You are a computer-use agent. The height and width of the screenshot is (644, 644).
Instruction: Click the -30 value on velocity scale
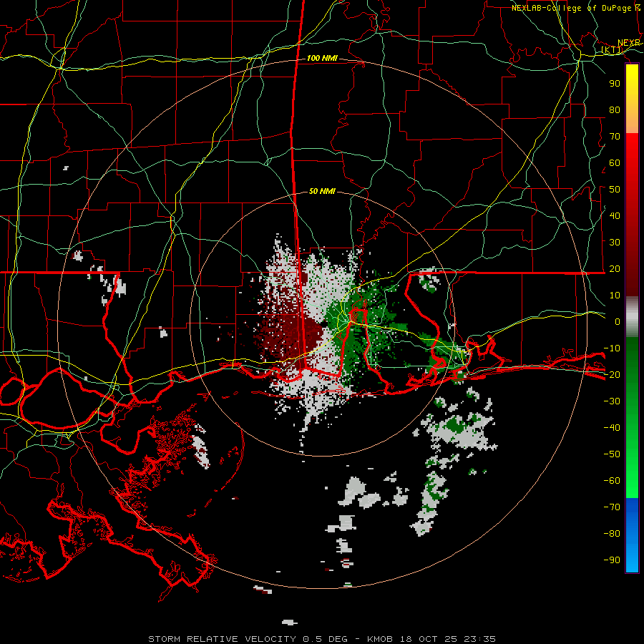pyautogui.click(x=612, y=401)
